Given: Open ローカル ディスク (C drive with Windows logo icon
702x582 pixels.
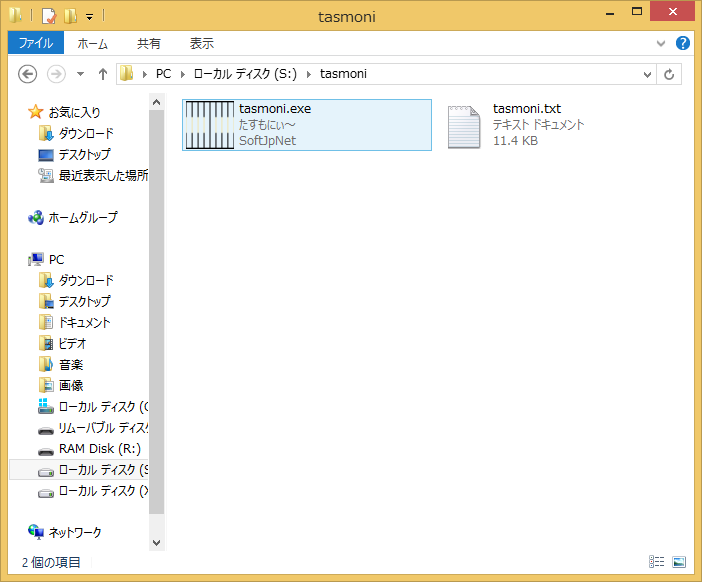Looking at the screenshot, I should coord(103,407).
